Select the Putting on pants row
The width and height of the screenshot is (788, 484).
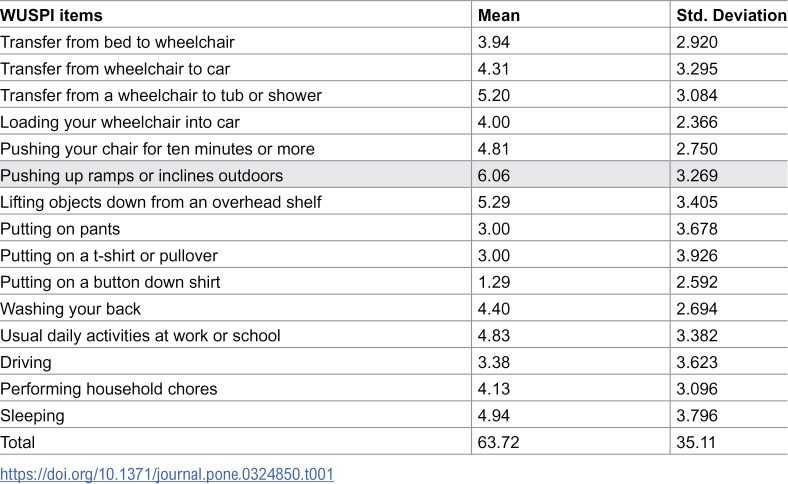pos(394,228)
